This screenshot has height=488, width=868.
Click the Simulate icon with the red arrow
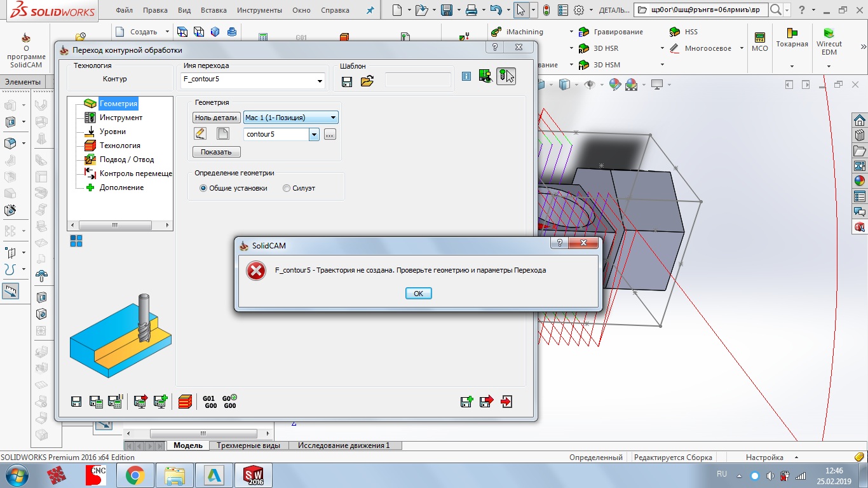pos(141,402)
